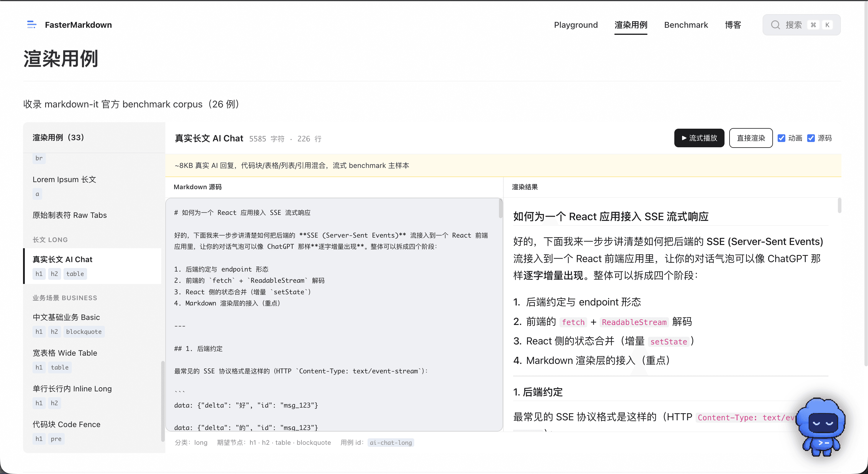
Task: Click the rendered result pane scrollbar
Action: pyautogui.click(x=839, y=206)
